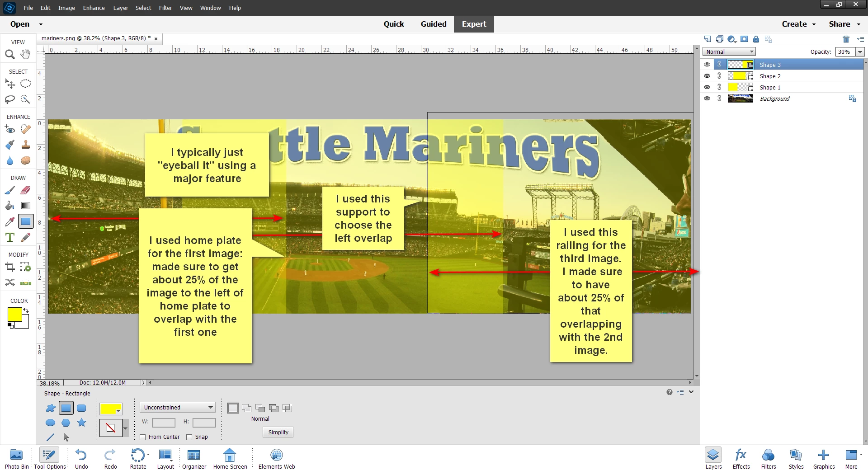
Task: Select the Quick Selection tool
Action: point(26,99)
